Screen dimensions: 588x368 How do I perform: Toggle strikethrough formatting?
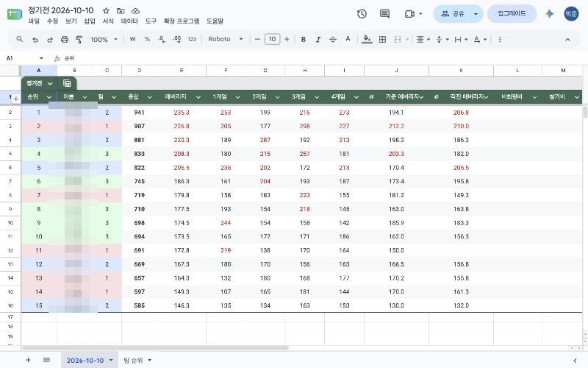coord(333,40)
